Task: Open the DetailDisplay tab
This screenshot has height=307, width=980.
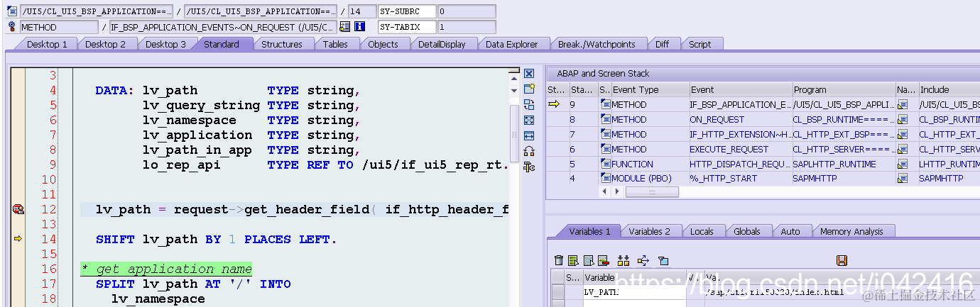Action: (x=442, y=44)
